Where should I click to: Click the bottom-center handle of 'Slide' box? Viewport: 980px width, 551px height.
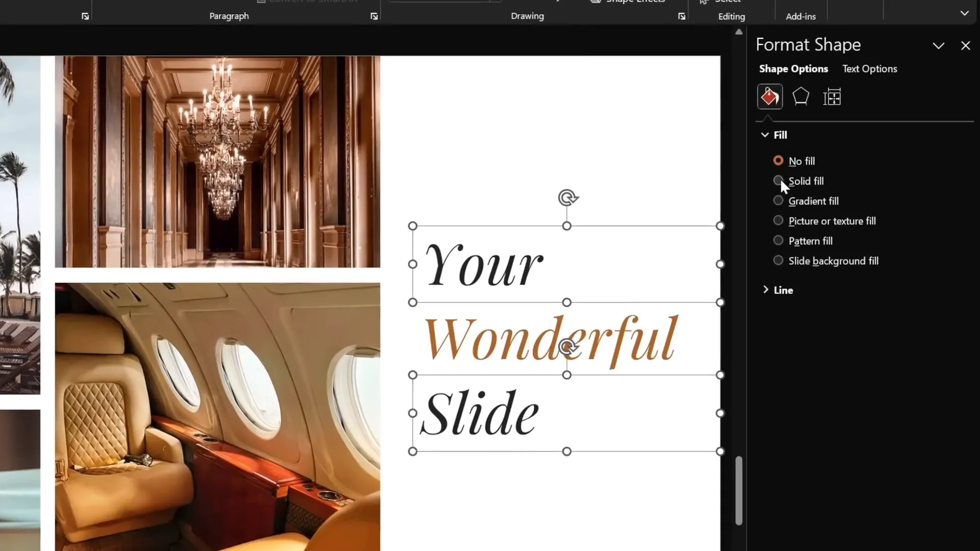[567, 452]
